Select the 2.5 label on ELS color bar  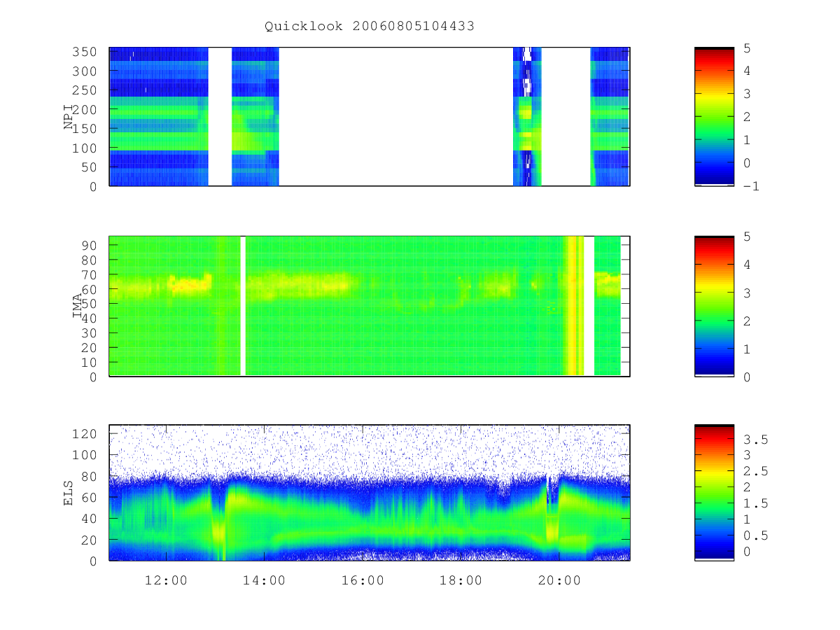coord(755,472)
